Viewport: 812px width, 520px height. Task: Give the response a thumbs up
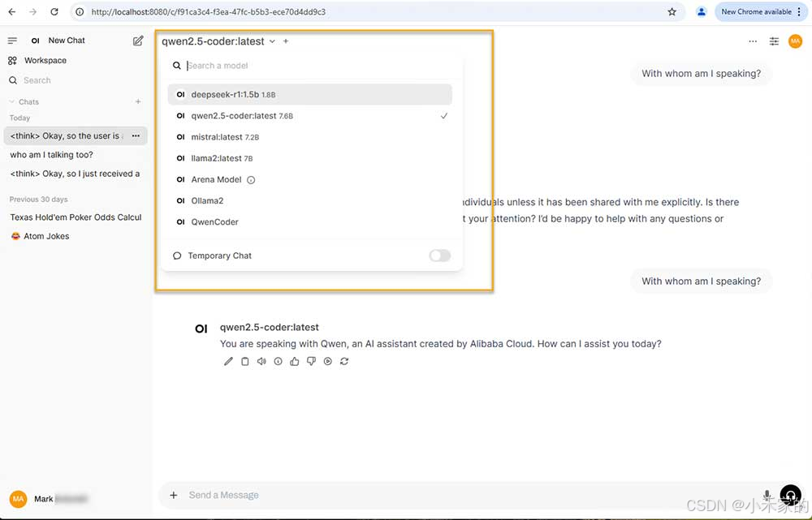(x=295, y=362)
